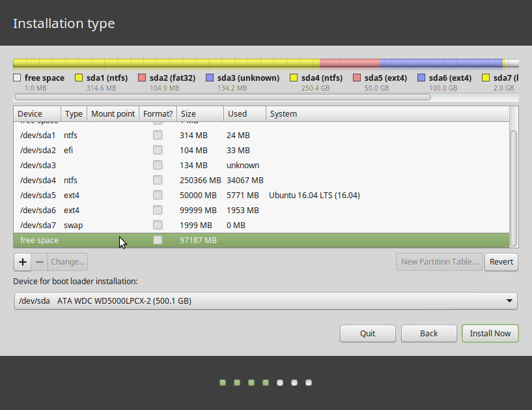Click the blue sda3 (unknown) legend swatch
The height and width of the screenshot is (410, 532).
(210, 78)
